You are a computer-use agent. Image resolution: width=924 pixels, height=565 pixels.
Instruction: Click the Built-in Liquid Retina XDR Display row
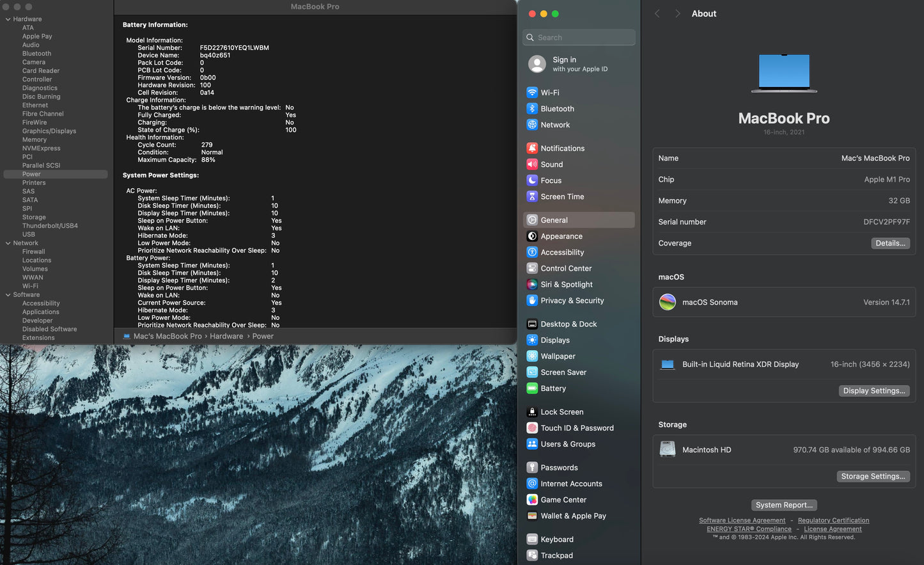pyautogui.click(x=784, y=364)
